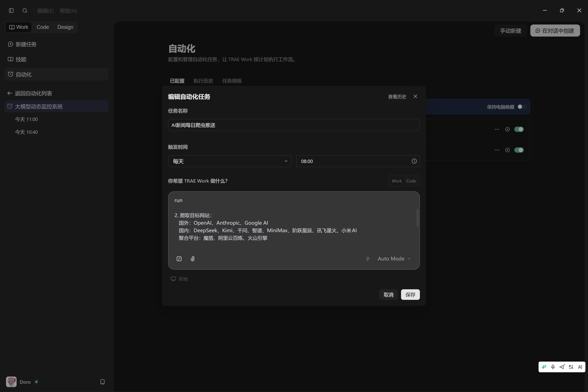The image size is (588, 392).
Task: Click the scrollbar in the prompt text area
Action: point(417,218)
